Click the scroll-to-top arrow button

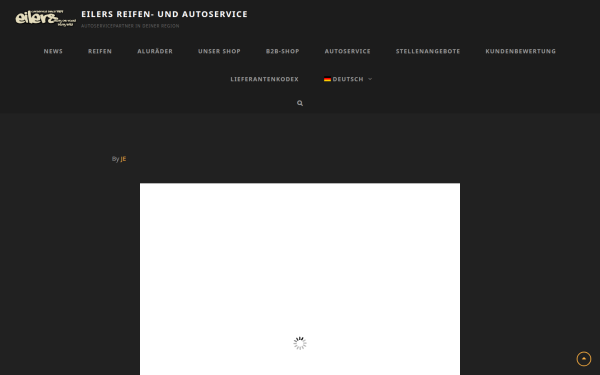click(x=584, y=359)
